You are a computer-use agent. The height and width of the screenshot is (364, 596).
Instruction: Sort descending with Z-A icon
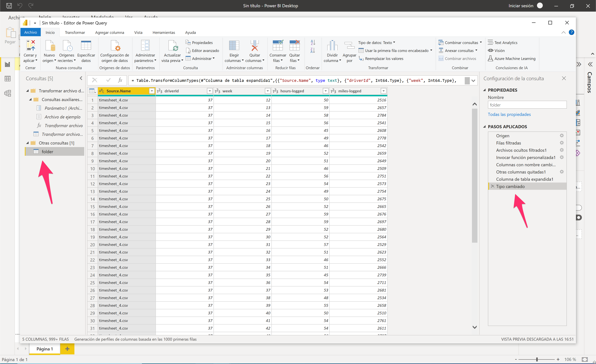[313, 50]
